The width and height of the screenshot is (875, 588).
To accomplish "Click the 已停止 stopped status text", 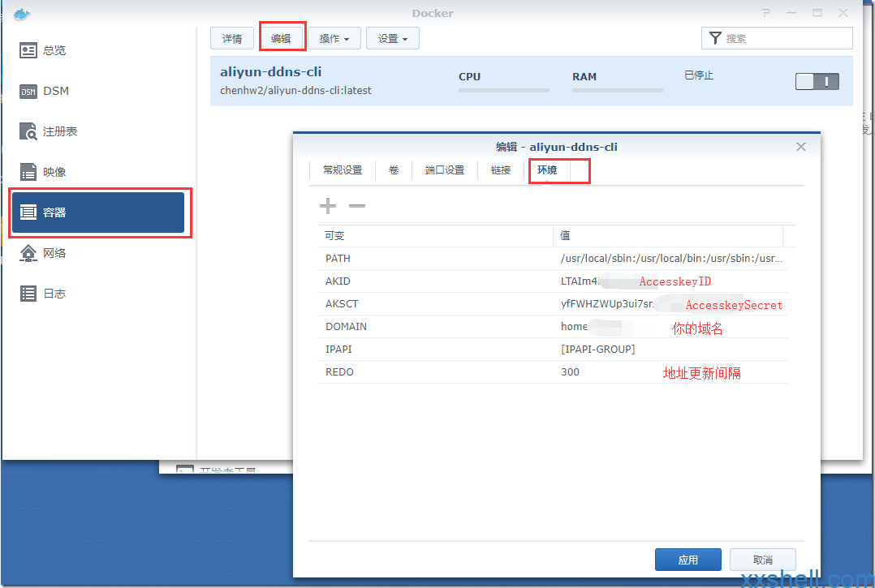I will (699, 75).
